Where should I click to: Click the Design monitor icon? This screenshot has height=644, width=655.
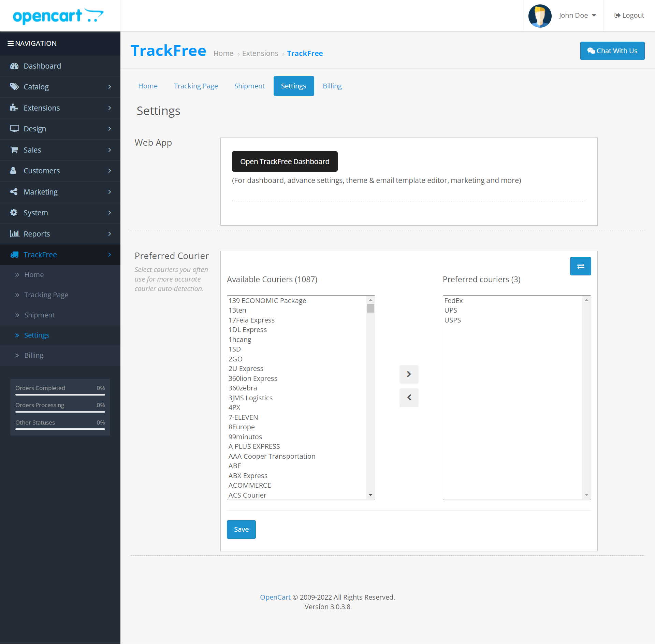point(14,129)
